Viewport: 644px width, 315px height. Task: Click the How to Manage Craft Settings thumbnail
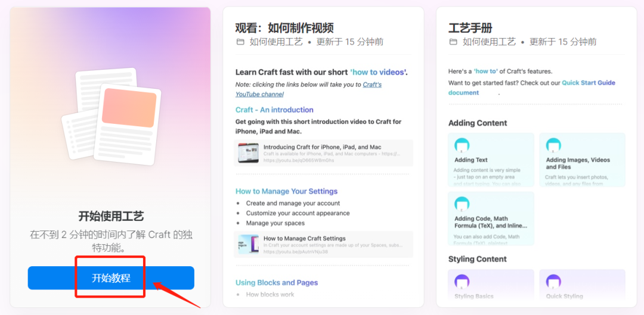(248, 245)
